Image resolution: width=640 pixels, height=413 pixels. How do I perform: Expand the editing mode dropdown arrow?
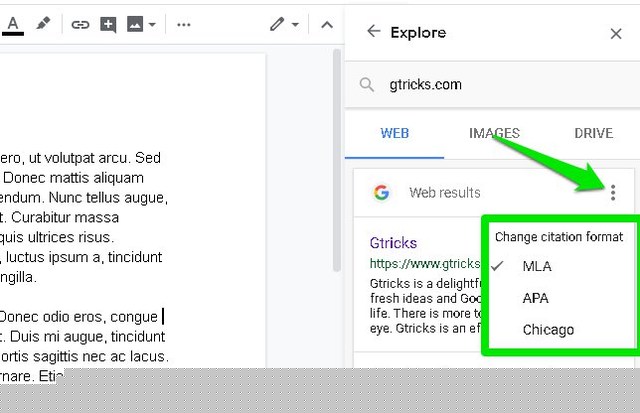[x=295, y=25]
